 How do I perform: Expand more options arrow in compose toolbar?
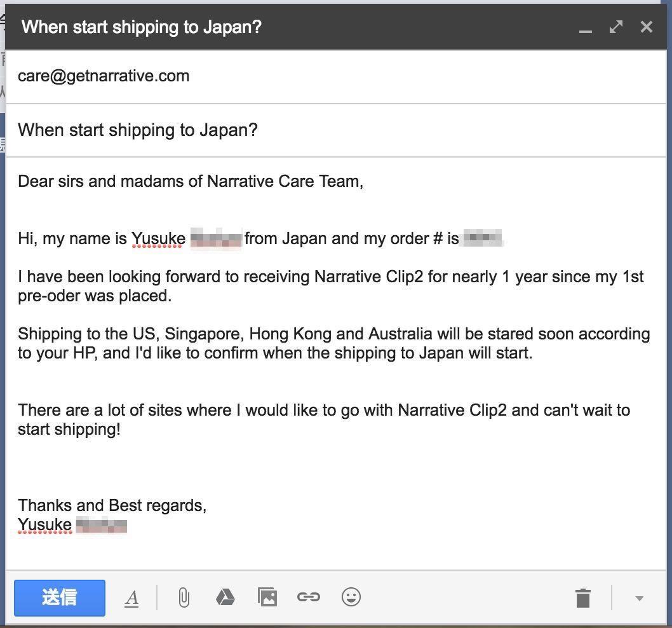point(640,598)
